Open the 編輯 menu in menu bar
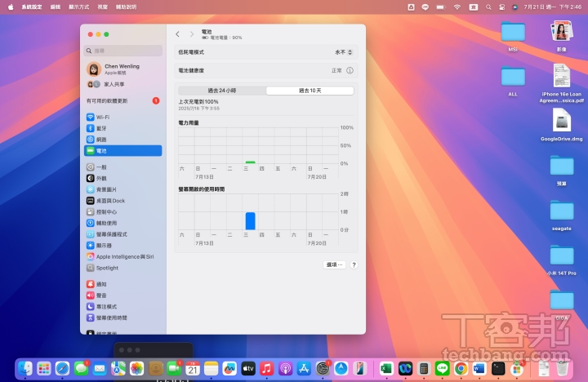The width and height of the screenshot is (588, 382). [56, 7]
